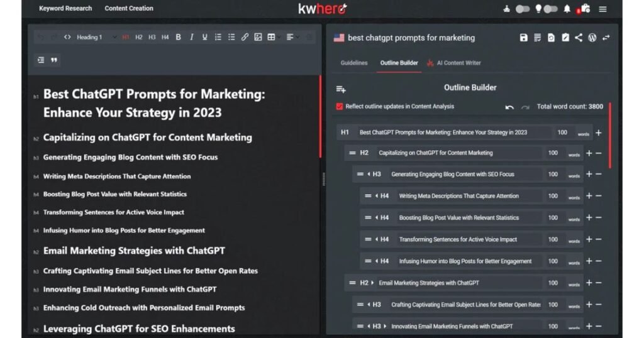
Task: Click the Total word count: 3800 label
Action: (x=570, y=107)
